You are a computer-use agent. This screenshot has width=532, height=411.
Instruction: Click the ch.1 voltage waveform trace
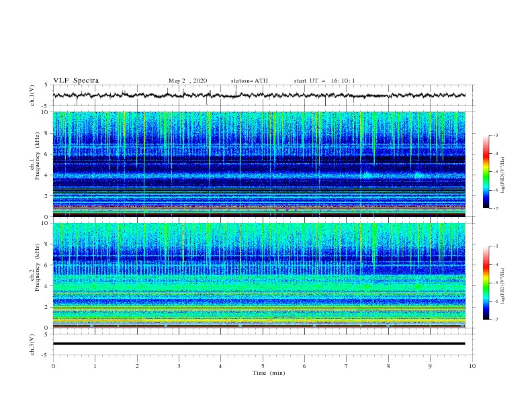tap(259, 95)
